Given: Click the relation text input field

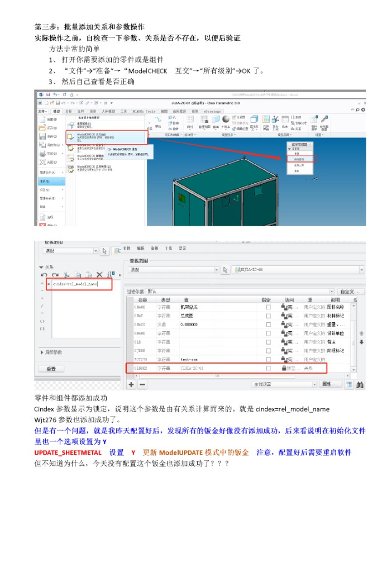Looking at the screenshot, I should click(85, 308).
